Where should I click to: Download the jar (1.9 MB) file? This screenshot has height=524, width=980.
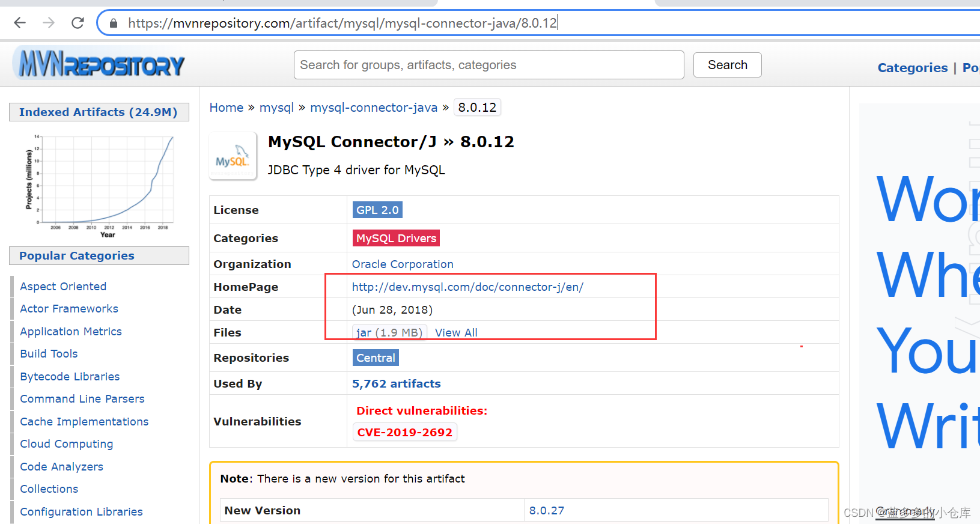pyautogui.click(x=389, y=332)
